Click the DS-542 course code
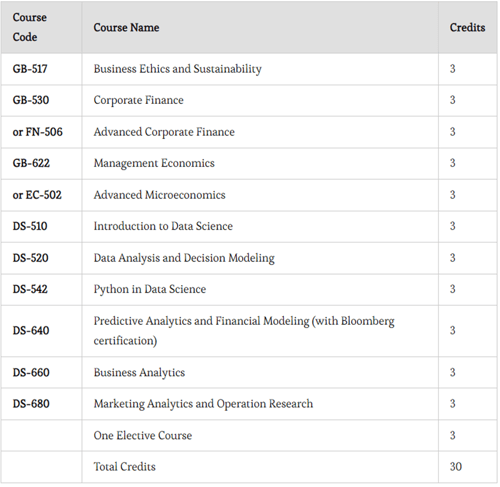The width and height of the screenshot is (500, 487). 30,289
